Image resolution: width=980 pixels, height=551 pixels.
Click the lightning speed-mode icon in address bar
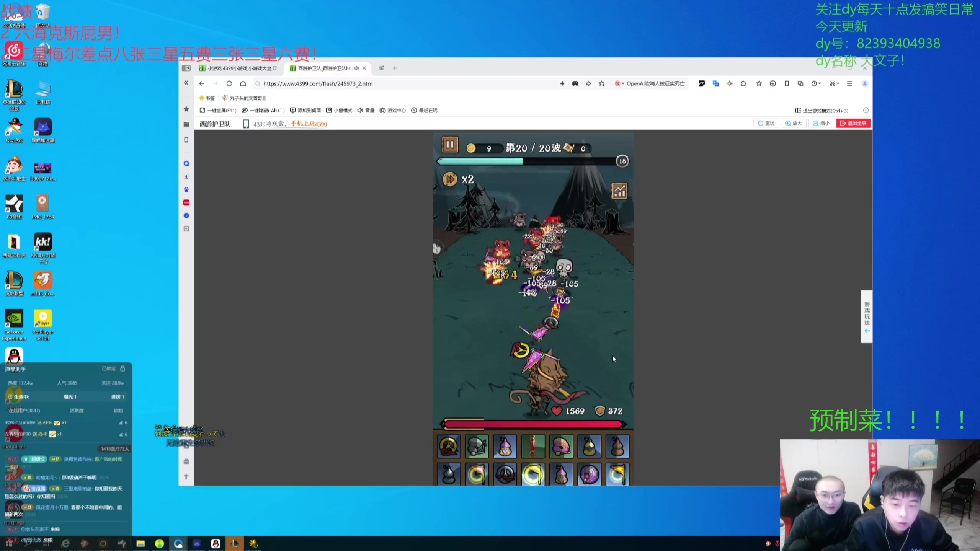(x=562, y=83)
